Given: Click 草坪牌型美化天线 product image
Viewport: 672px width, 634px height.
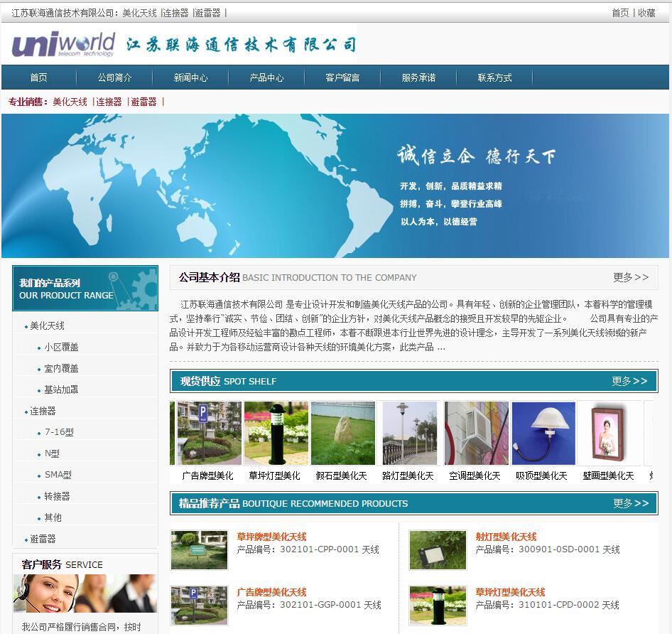Looking at the screenshot, I should tap(200, 550).
